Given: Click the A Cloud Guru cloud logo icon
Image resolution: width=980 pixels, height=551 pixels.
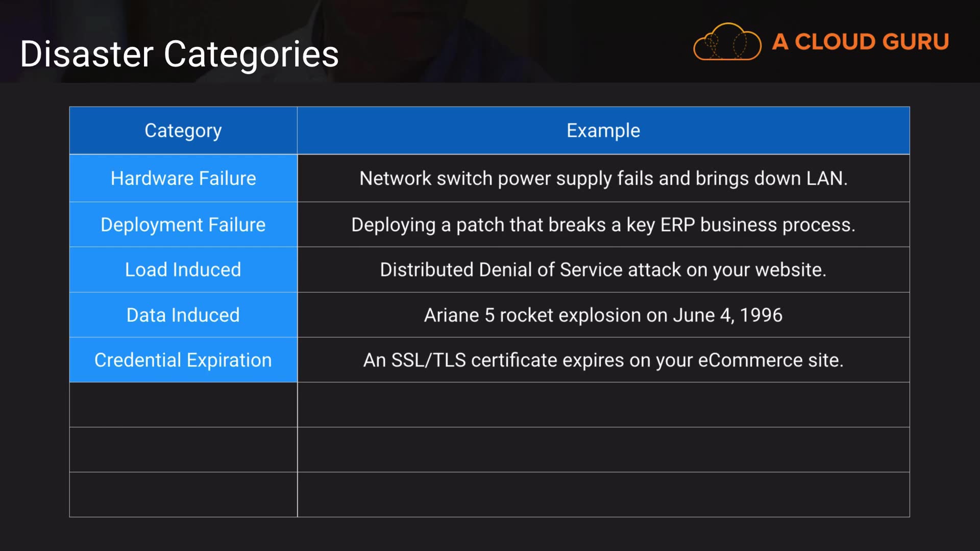Looking at the screenshot, I should click(727, 42).
